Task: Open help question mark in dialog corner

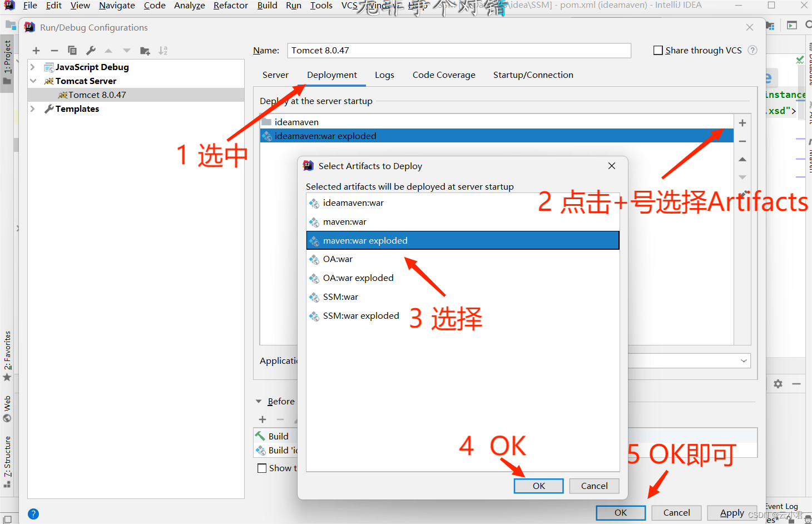Action: (33, 514)
